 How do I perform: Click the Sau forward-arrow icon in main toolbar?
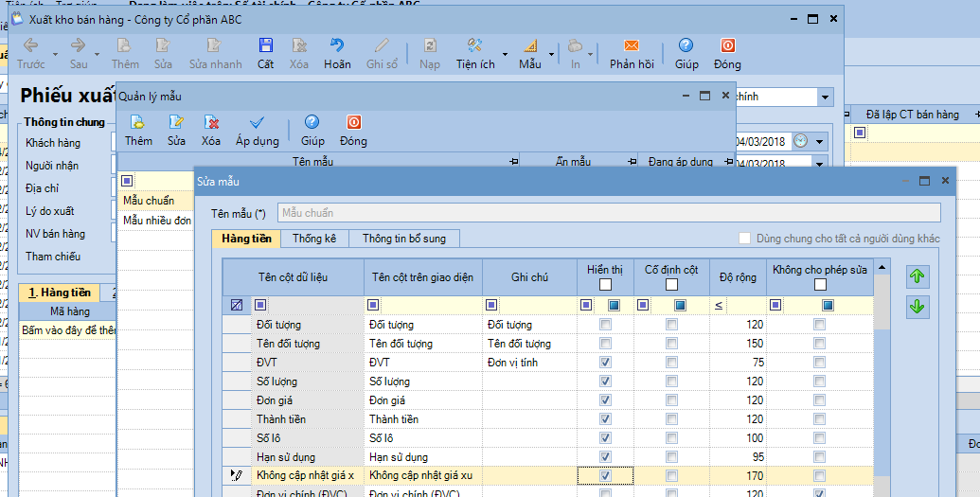(79, 45)
